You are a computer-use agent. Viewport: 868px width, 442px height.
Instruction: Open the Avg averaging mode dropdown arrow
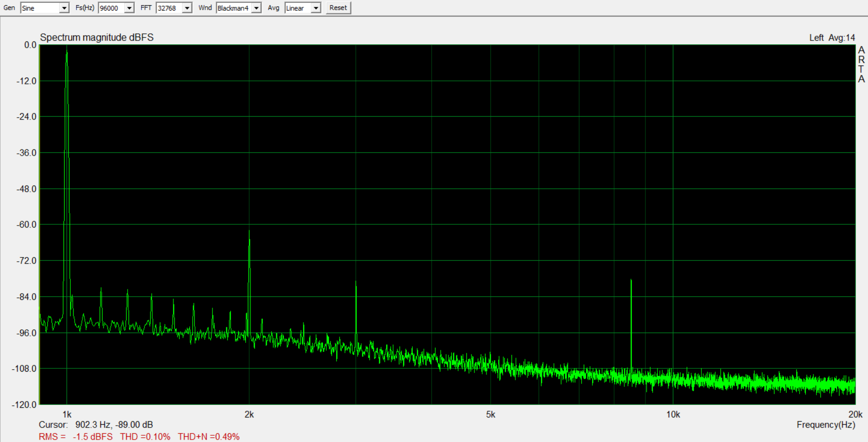click(x=316, y=8)
